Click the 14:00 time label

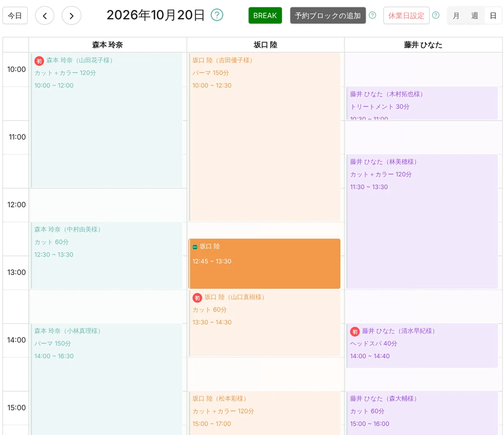[16, 340]
